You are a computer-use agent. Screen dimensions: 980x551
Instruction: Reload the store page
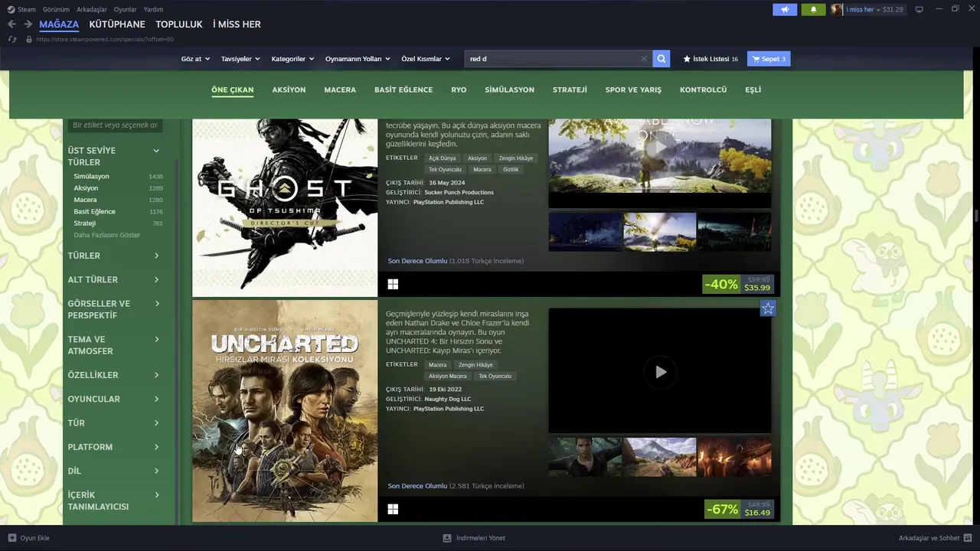[x=11, y=39]
